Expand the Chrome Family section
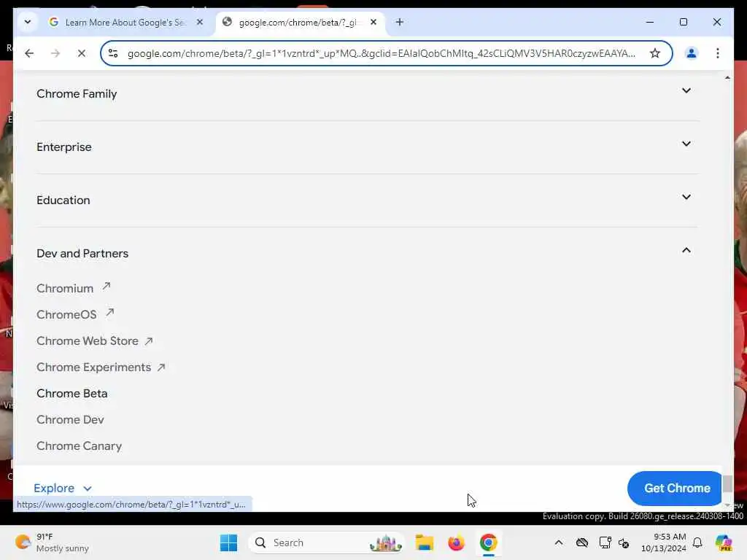This screenshot has height=560, width=747. point(368,93)
